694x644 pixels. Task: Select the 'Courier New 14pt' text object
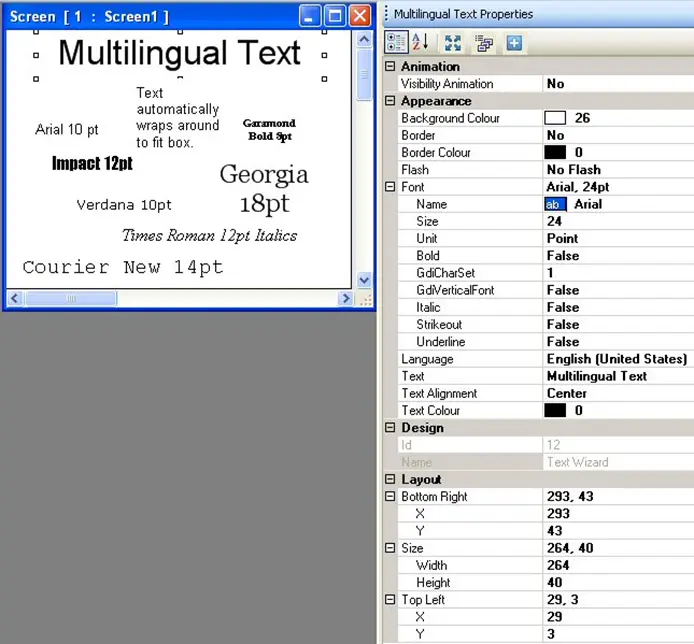pyautogui.click(x=123, y=267)
